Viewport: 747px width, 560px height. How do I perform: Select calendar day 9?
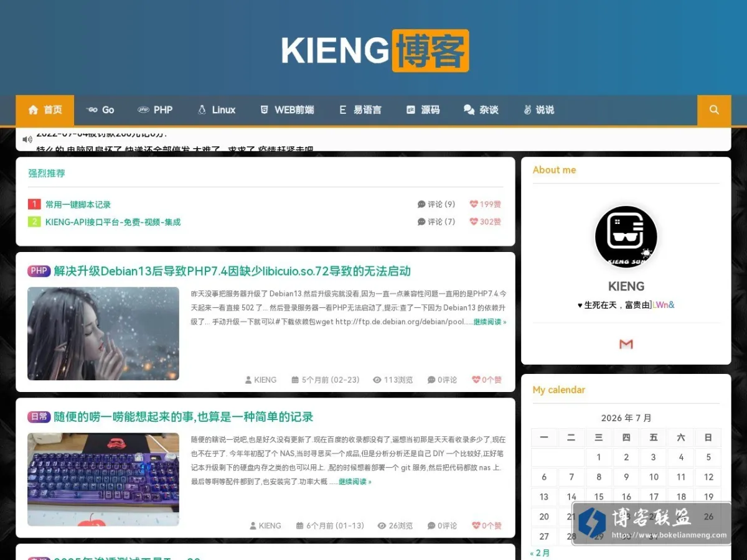click(x=626, y=477)
